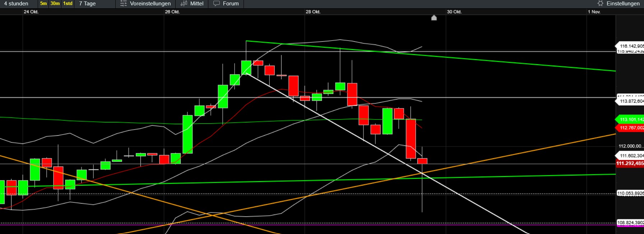Switch to the 5m timeframe

43,4
